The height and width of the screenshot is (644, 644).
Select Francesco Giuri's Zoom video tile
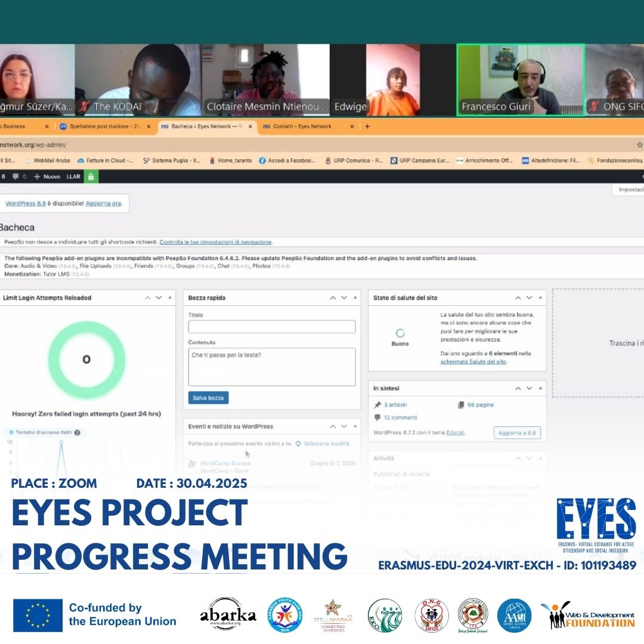click(521, 80)
